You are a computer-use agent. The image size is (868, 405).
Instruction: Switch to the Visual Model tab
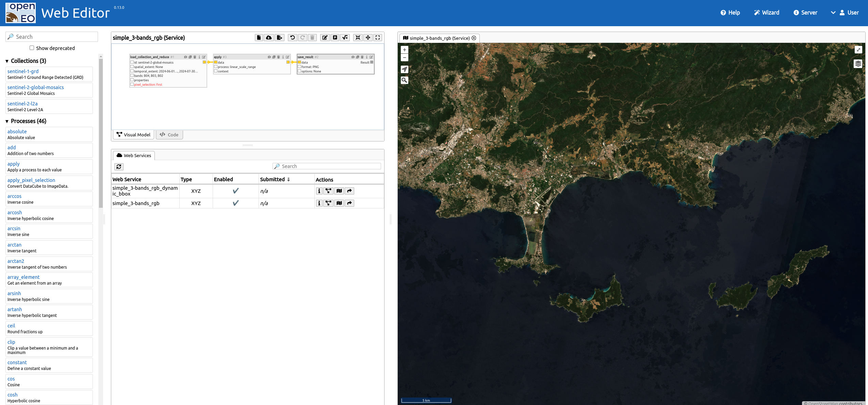133,135
